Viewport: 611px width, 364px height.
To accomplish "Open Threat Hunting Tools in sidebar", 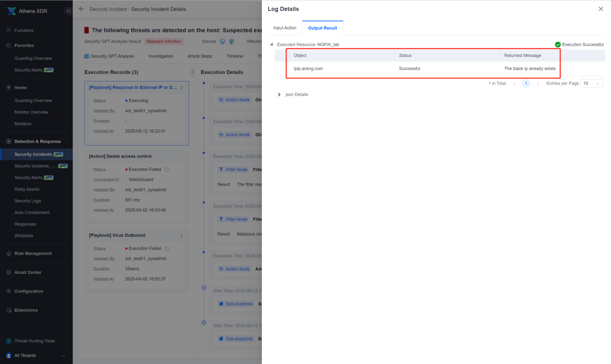I will (34, 341).
